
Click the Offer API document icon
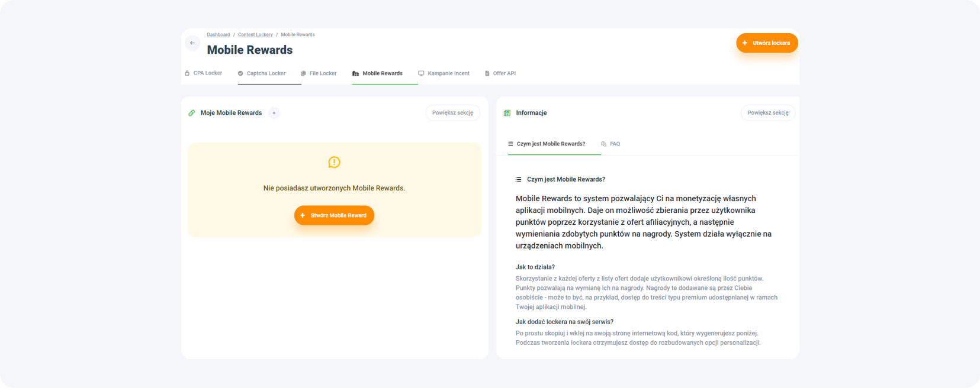pos(487,73)
